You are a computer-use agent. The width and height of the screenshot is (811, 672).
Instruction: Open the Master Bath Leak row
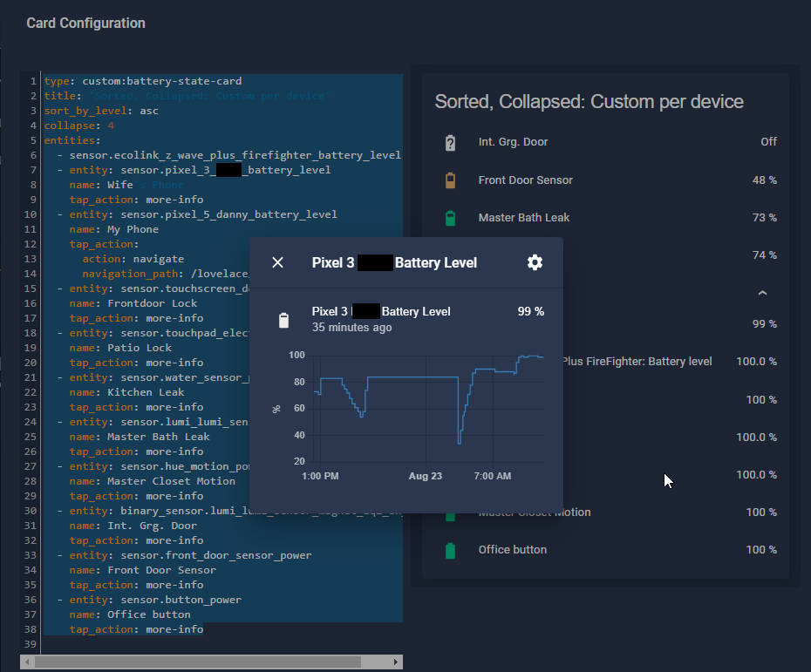pyautogui.click(x=606, y=218)
